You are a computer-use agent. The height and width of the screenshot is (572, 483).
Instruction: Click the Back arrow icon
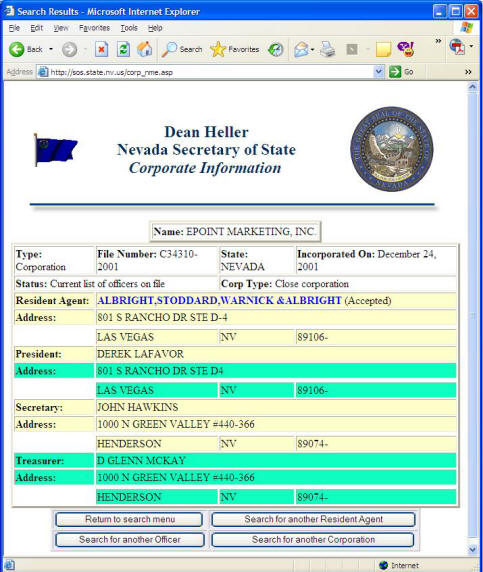tap(16, 49)
